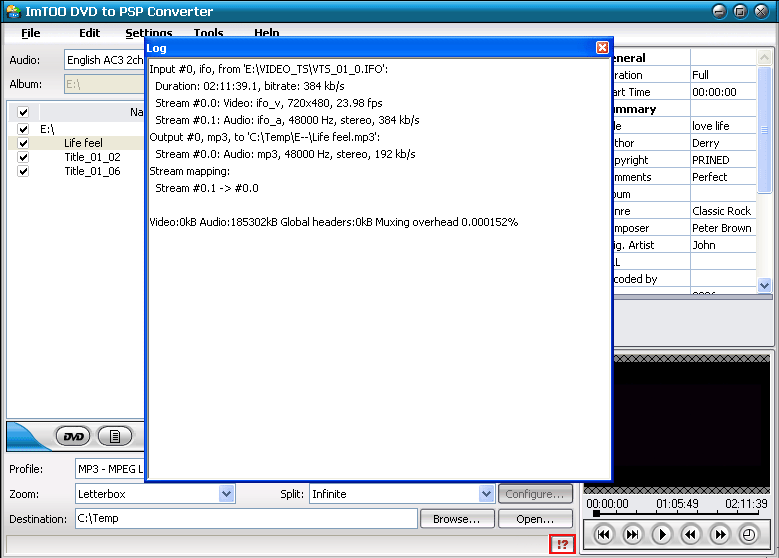Fast forward the preview playback
Image resolution: width=779 pixels, height=558 pixels.
coord(720,535)
